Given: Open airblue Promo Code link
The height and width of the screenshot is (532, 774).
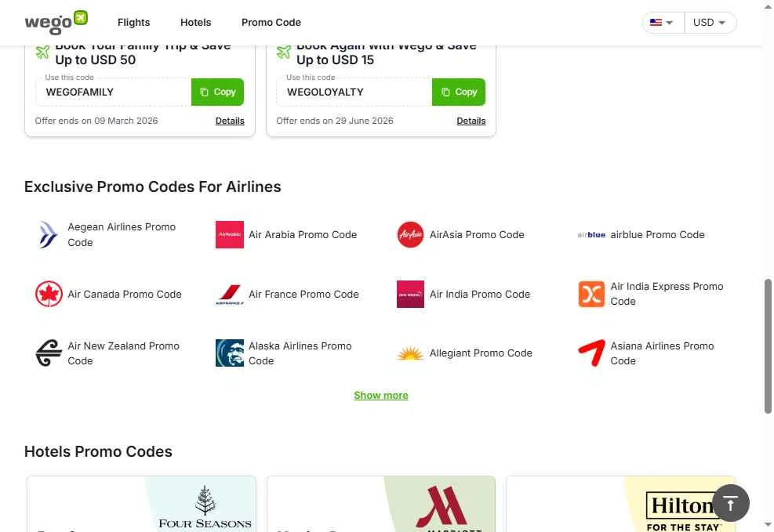Looking at the screenshot, I should [657, 235].
